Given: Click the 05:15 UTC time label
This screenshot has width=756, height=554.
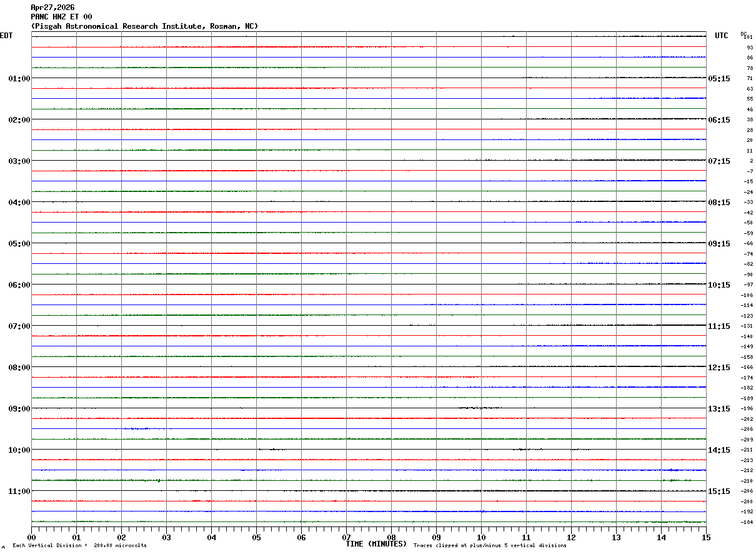Looking at the screenshot, I should tap(719, 79).
